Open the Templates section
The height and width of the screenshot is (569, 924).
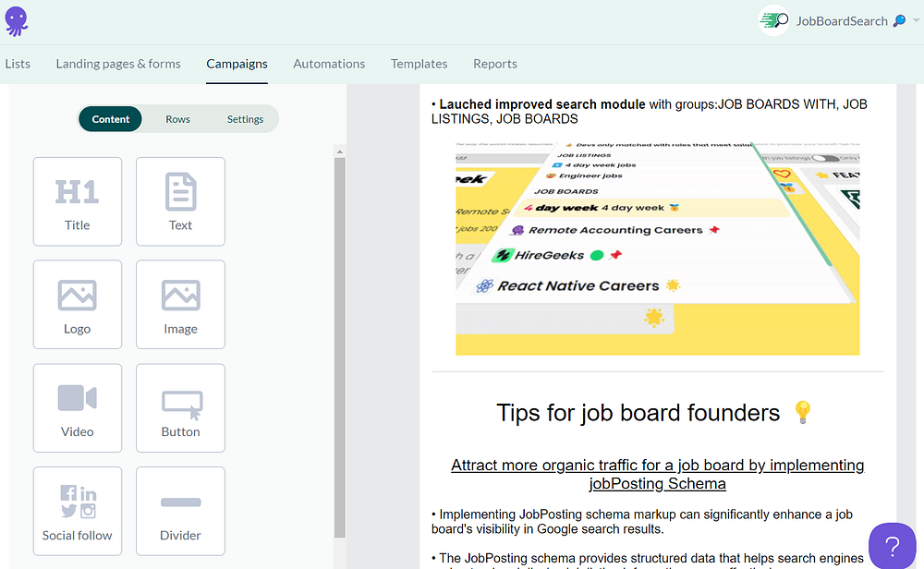419,64
